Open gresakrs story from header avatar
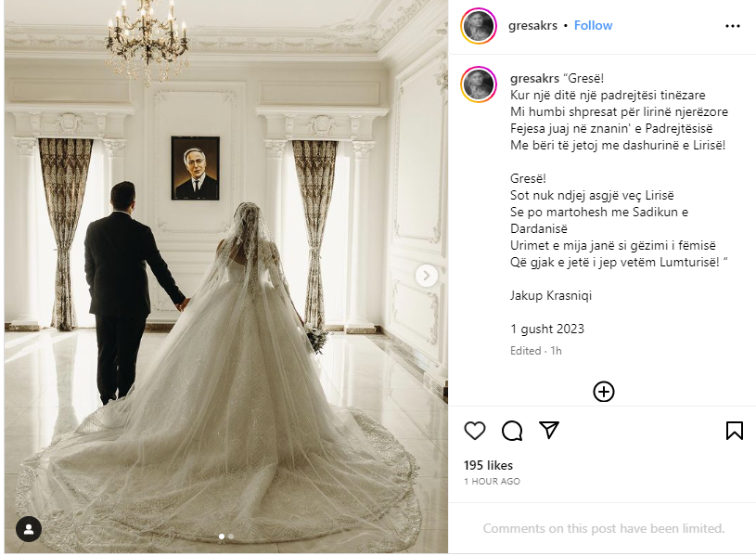 [x=479, y=26]
